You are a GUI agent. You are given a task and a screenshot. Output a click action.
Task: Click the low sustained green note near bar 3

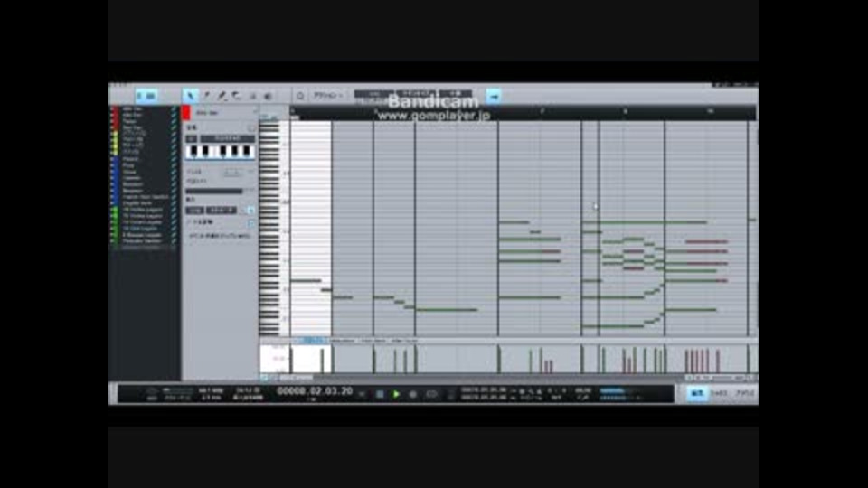(x=446, y=310)
